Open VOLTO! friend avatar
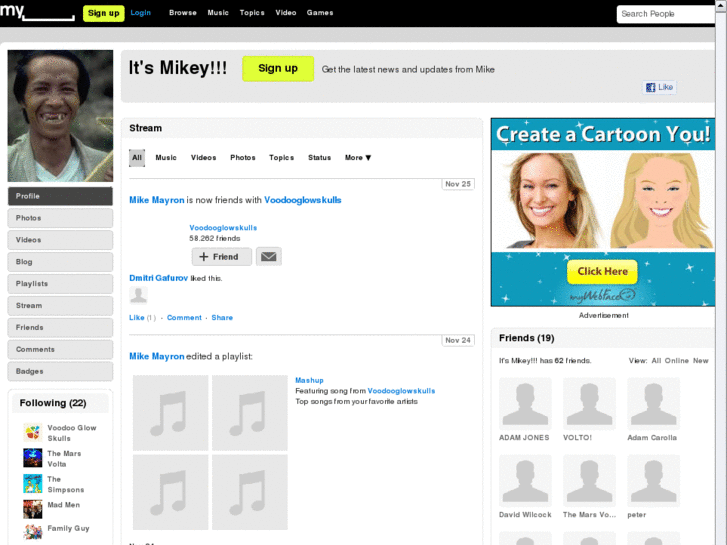This screenshot has width=727, height=545. coord(589,404)
